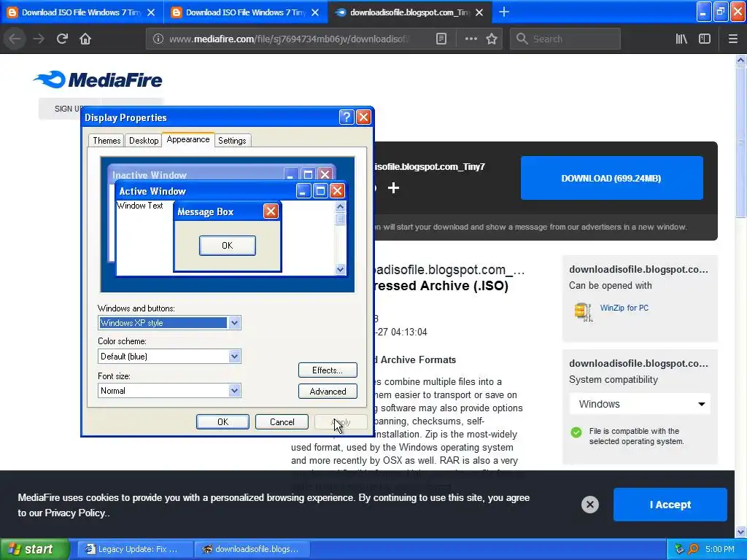The width and height of the screenshot is (747, 560).
Task: Click the page scrollbar down arrow
Action: pyautogui.click(x=740, y=532)
